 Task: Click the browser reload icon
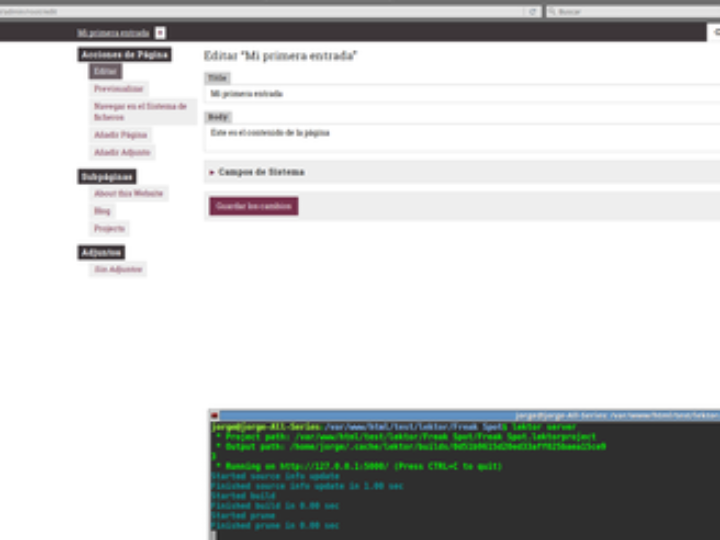point(532,12)
